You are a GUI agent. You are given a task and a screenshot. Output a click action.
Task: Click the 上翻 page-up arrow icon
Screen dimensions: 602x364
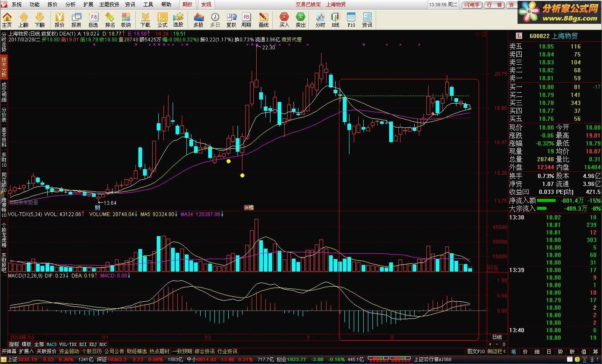pos(23,20)
